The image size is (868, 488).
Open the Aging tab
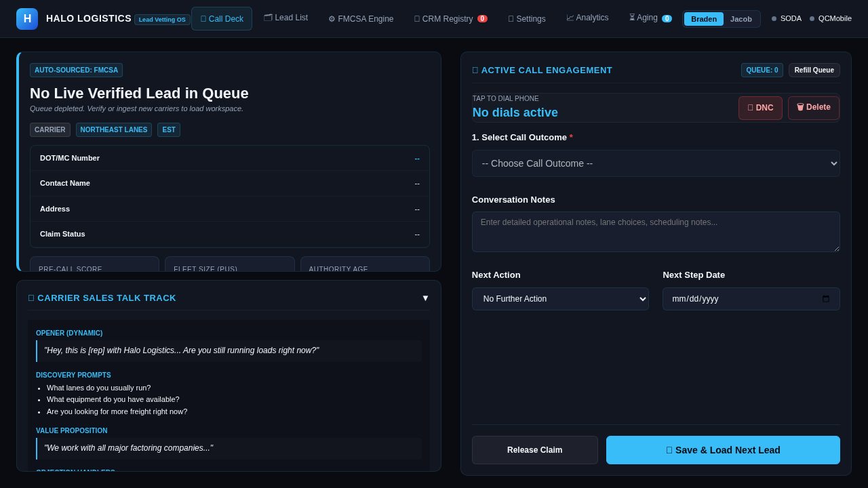(x=650, y=18)
